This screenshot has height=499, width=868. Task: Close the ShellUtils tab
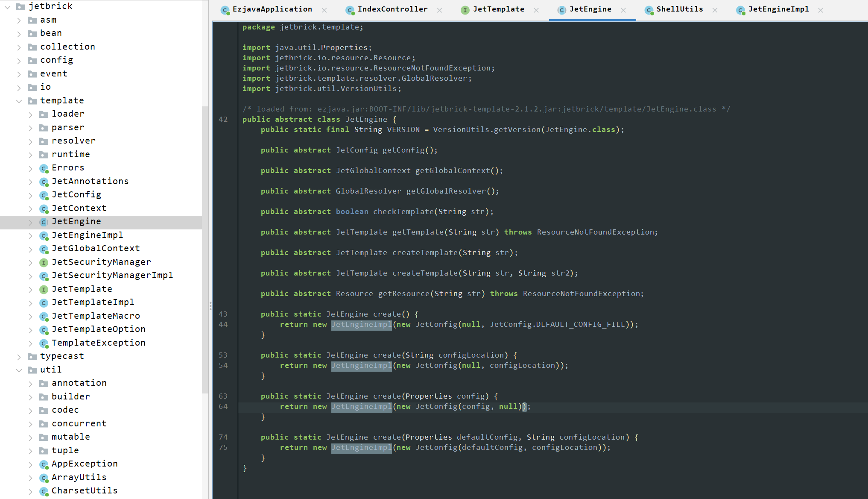tap(715, 10)
